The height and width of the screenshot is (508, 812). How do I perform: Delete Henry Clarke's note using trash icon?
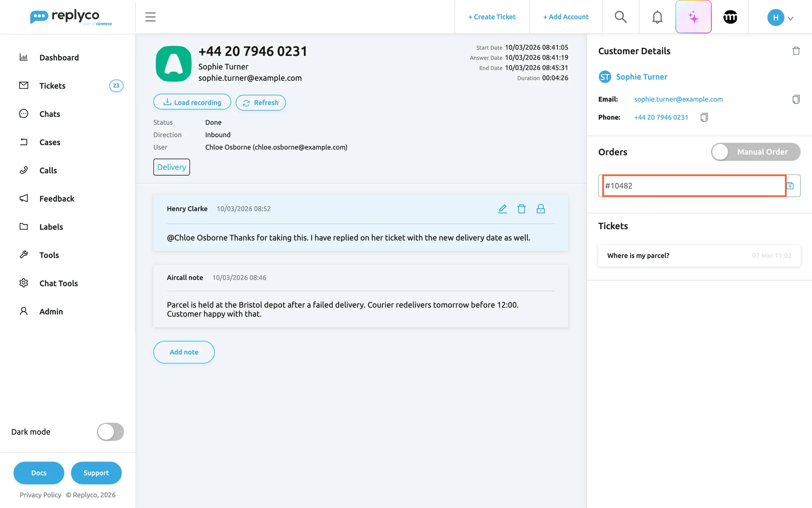521,209
